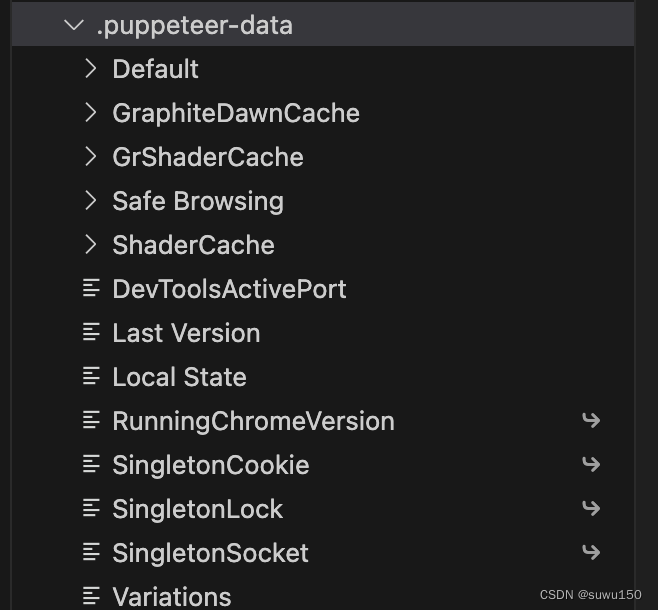This screenshot has height=610, width=658.
Task: Expand the GraphiteDawnCache folder arrow
Action: pyautogui.click(x=91, y=113)
